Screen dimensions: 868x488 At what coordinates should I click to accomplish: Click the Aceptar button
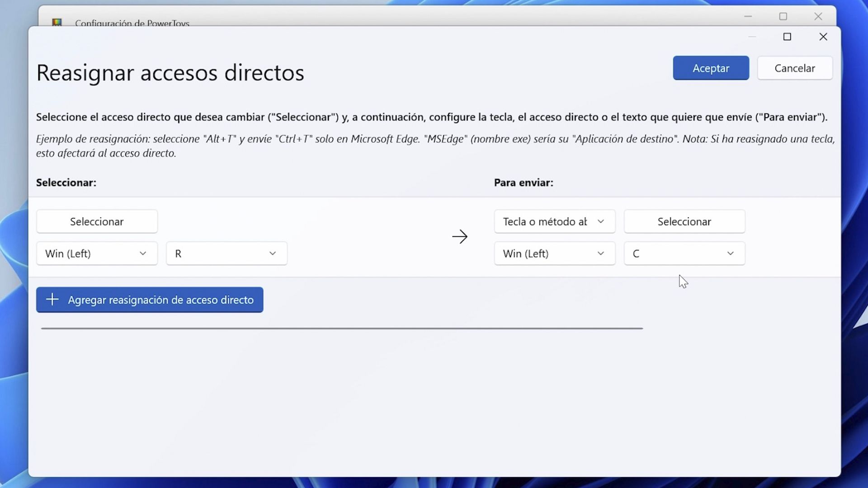[711, 68]
